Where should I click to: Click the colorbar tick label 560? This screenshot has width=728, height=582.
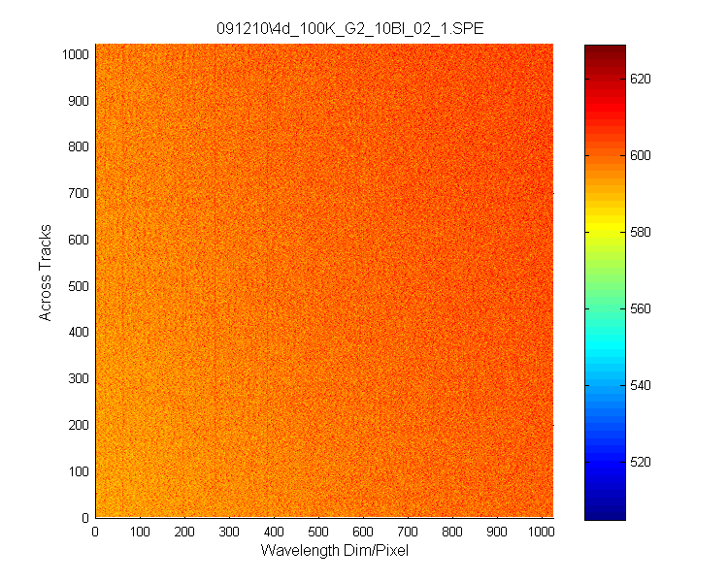[641, 308]
